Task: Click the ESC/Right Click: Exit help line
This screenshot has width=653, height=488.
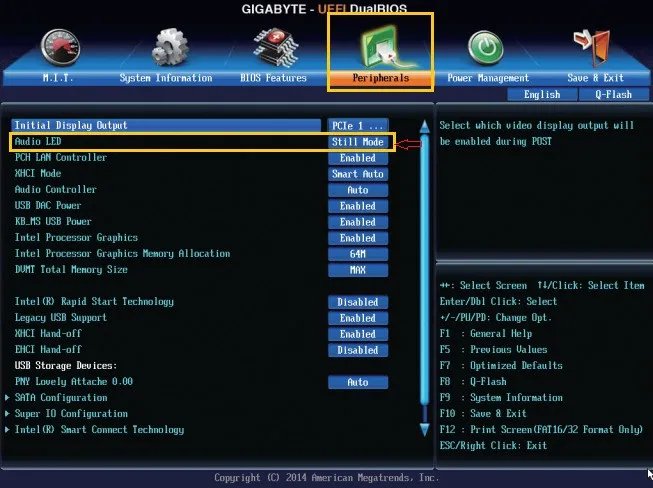Action: (493, 446)
